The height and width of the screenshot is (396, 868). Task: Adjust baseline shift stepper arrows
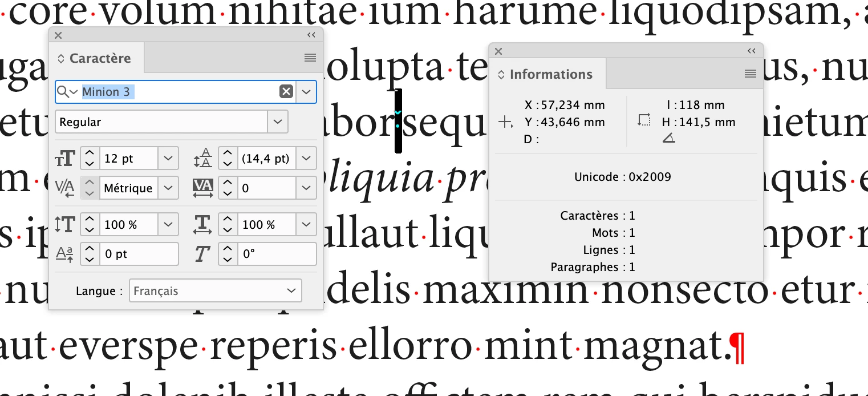[x=90, y=254]
